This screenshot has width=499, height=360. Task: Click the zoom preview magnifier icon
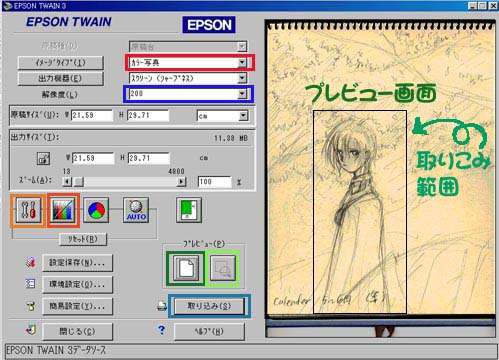tap(222, 268)
